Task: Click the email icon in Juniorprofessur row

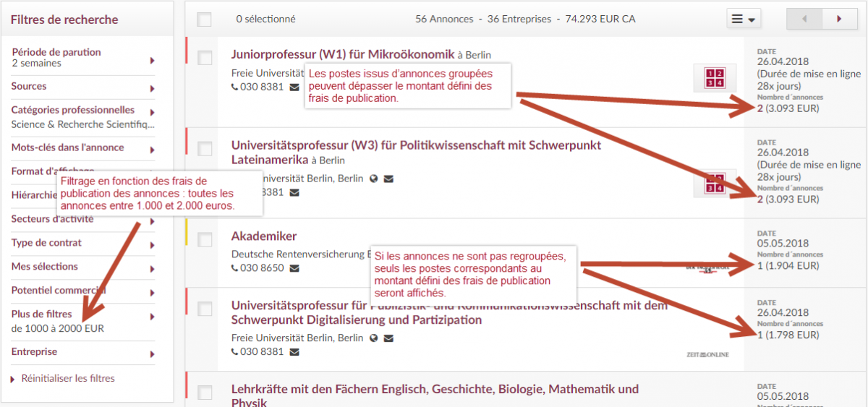Action: click(294, 87)
